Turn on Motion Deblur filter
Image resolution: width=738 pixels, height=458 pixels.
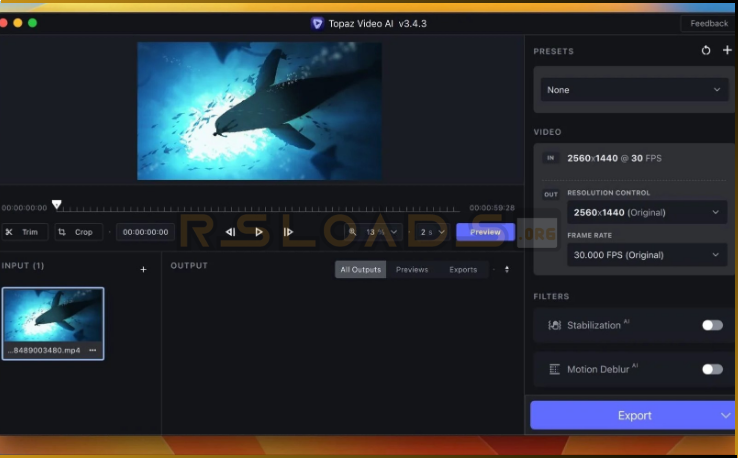point(712,369)
